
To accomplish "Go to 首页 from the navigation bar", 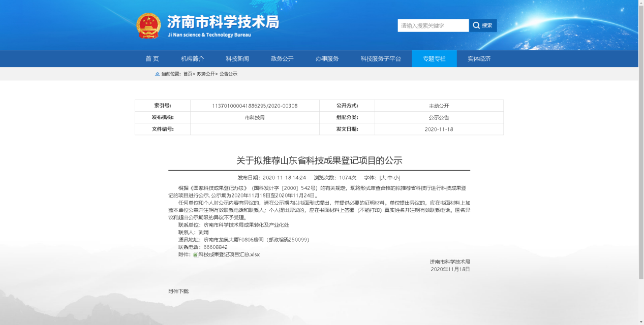I will click(x=152, y=58).
